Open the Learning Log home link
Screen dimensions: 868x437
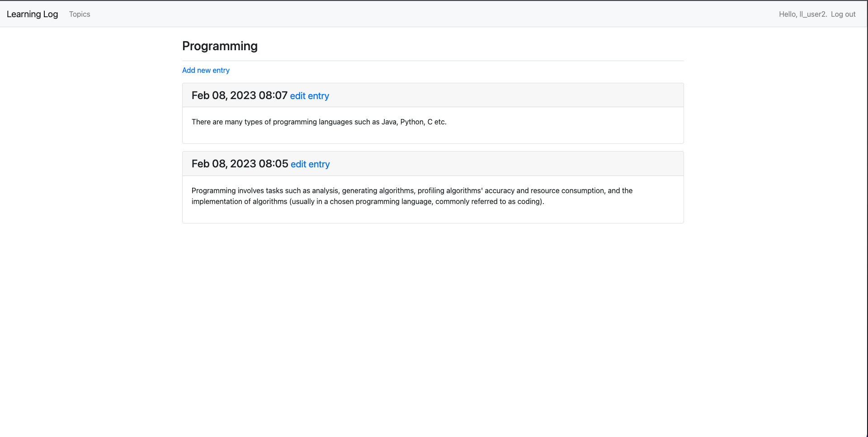coord(32,14)
